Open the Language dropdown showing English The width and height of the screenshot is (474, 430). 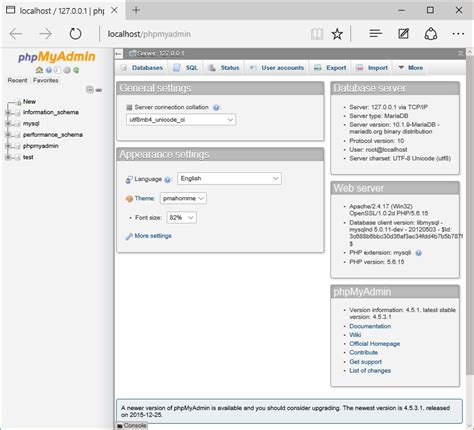[x=229, y=179]
